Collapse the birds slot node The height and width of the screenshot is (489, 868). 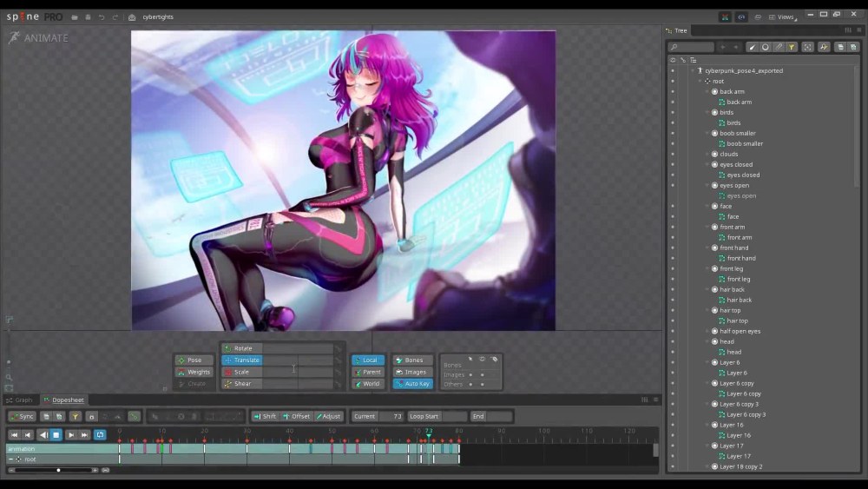(x=707, y=112)
